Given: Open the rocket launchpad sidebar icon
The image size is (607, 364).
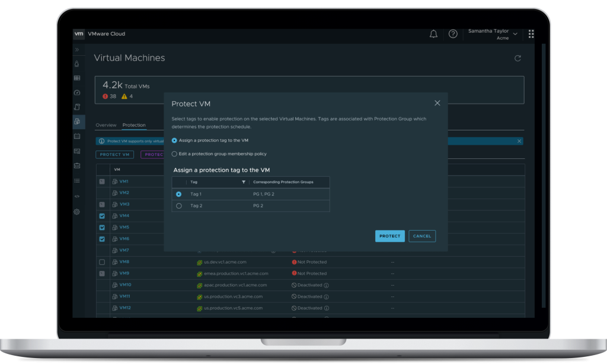Looking at the screenshot, I should click(77, 64).
